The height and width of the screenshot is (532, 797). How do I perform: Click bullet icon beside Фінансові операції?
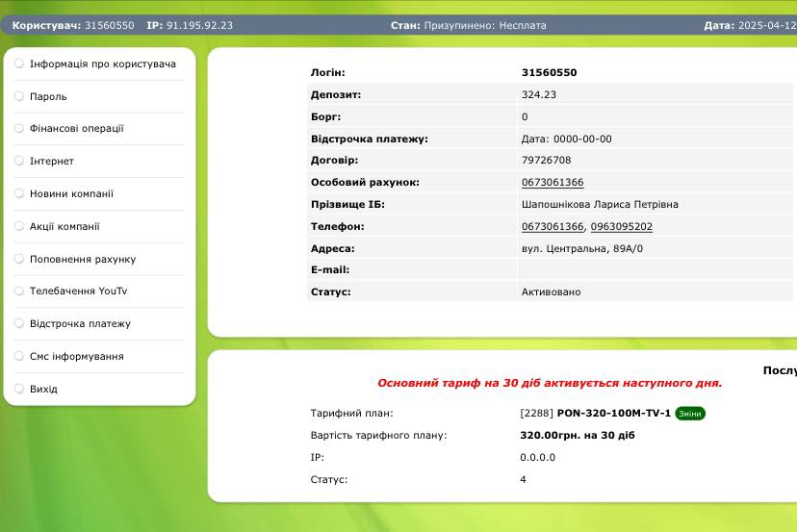[x=19, y=128]
